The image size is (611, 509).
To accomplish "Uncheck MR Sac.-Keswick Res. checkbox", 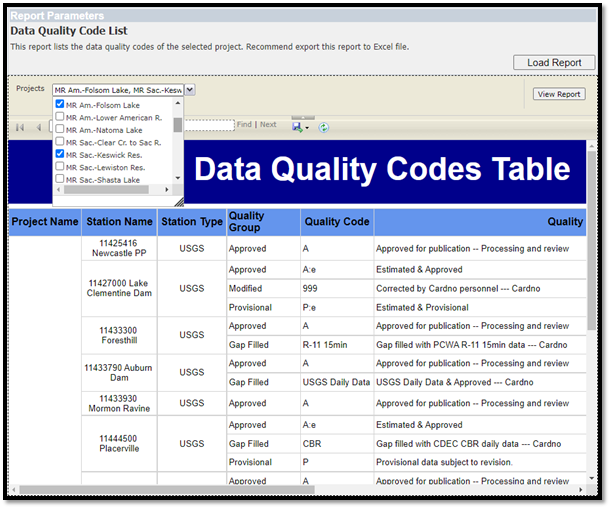I will 60,154.
